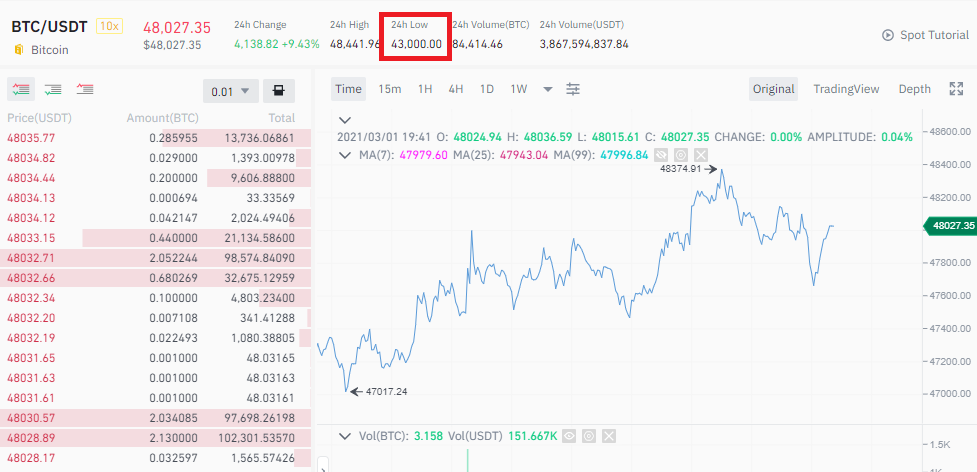Open volume indicator settings icon
The width and height of the screenshot is (977, 472).
(x=588, y=436)
